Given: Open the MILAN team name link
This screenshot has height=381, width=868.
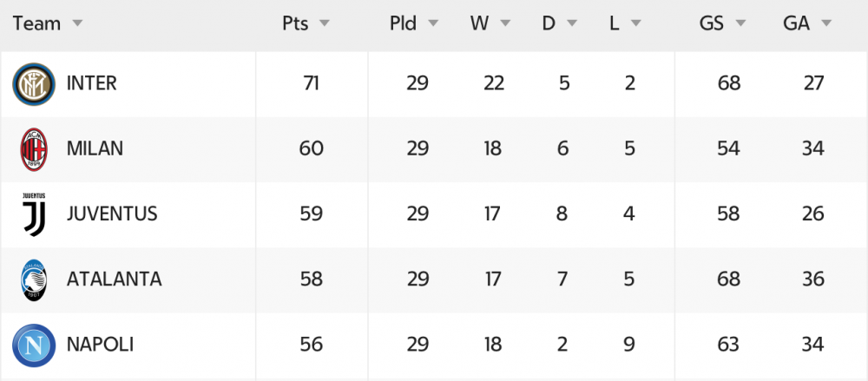Looking at the screenshot, I should pos(95,149).
